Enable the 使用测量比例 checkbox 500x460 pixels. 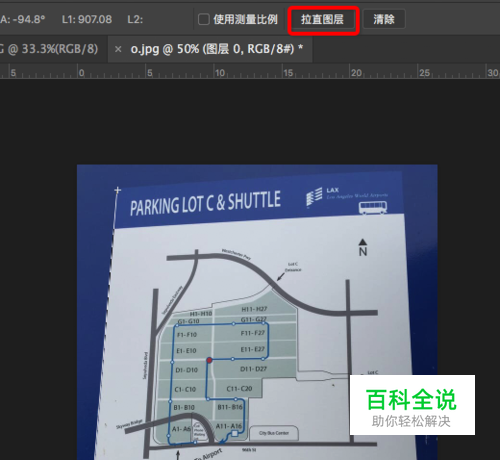(x=204, y=19)
